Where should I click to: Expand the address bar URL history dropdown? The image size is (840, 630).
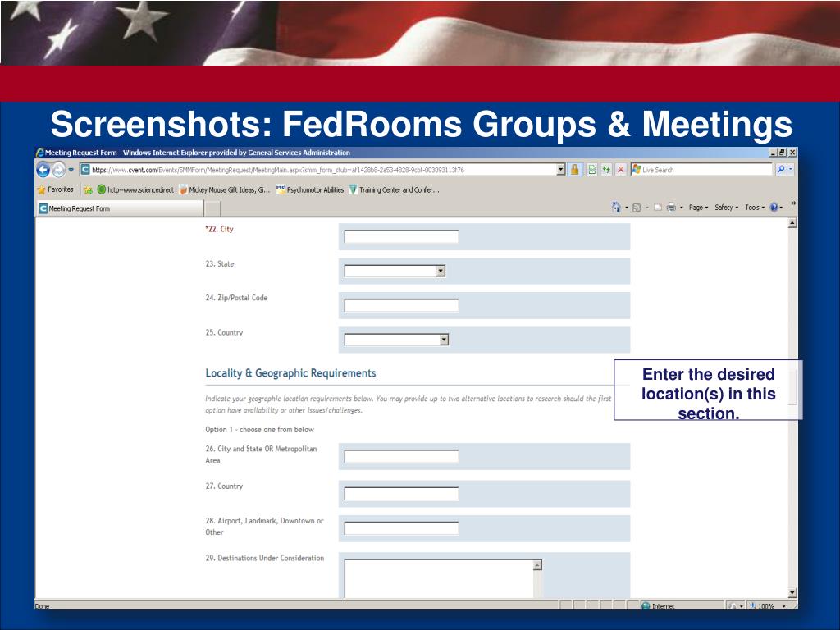click(x=561, y=170)
